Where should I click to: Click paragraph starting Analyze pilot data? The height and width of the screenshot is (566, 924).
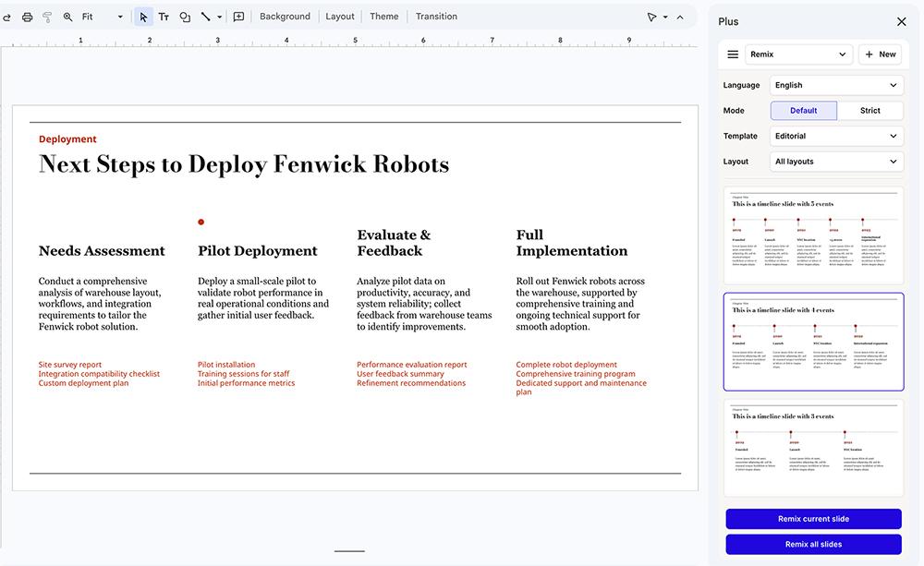(x=424, y=304)
